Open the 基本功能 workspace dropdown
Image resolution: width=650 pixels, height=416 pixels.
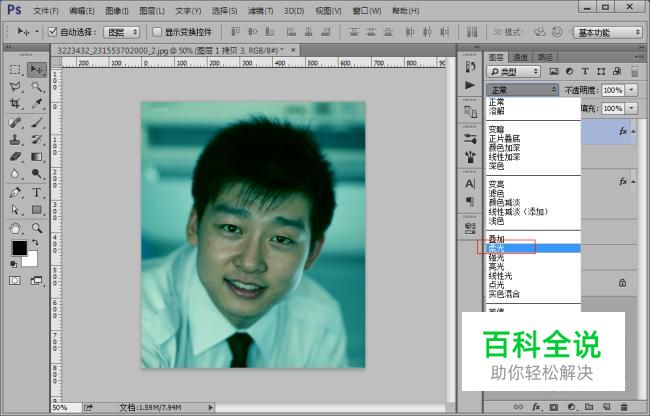(608, 32)
